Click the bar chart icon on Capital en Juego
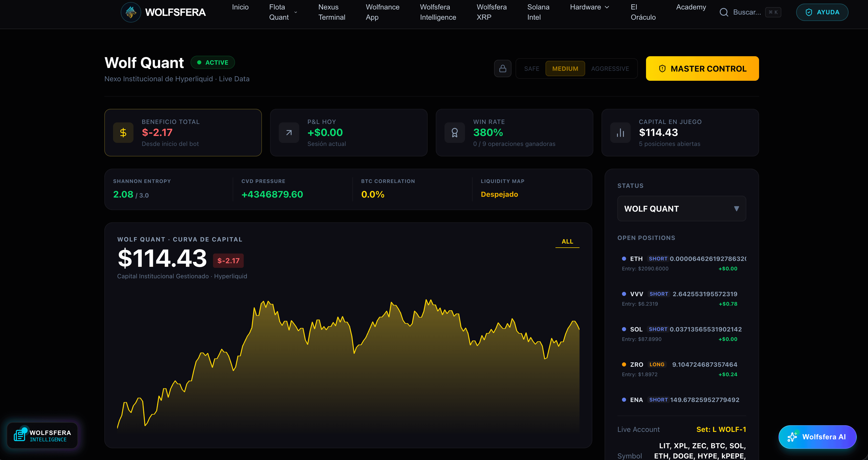This screenshot has height=460, width=868. [620, 133]
